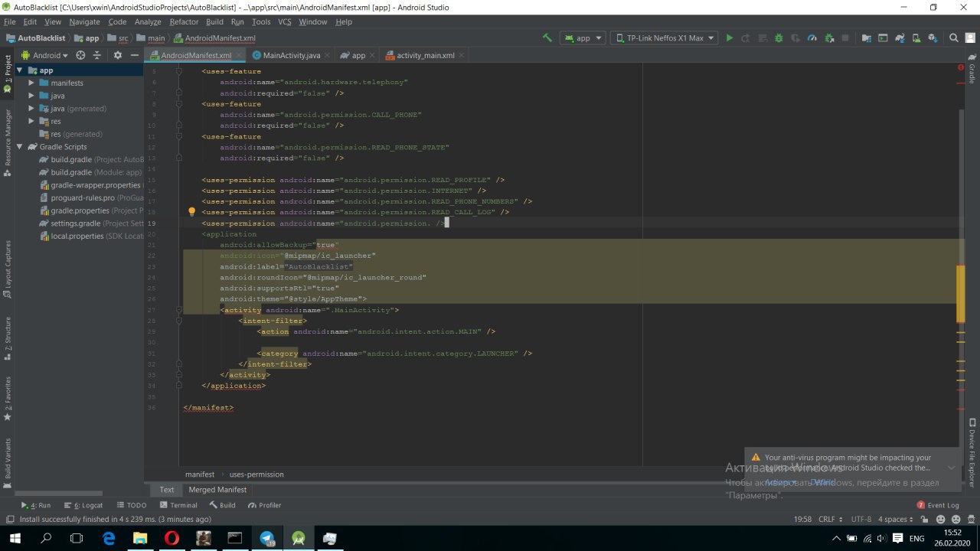Switch to activity_main.xml editor tab
The width and height of the screenshot is (980, 551).
click(425, 55)
